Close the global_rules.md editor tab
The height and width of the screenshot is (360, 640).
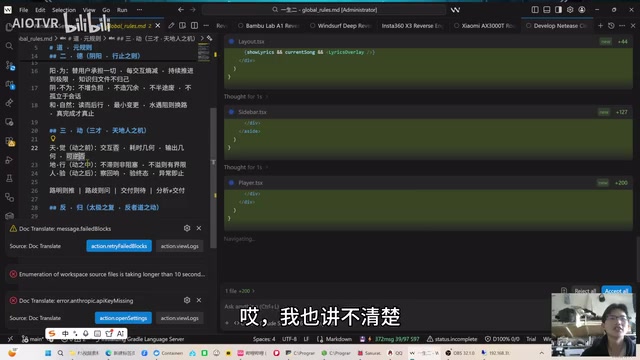tap(158, 26)
